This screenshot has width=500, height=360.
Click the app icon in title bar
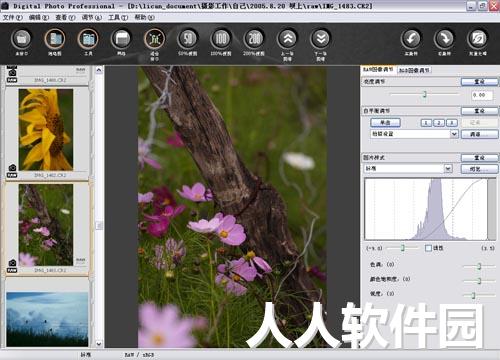tap(5, 6)
